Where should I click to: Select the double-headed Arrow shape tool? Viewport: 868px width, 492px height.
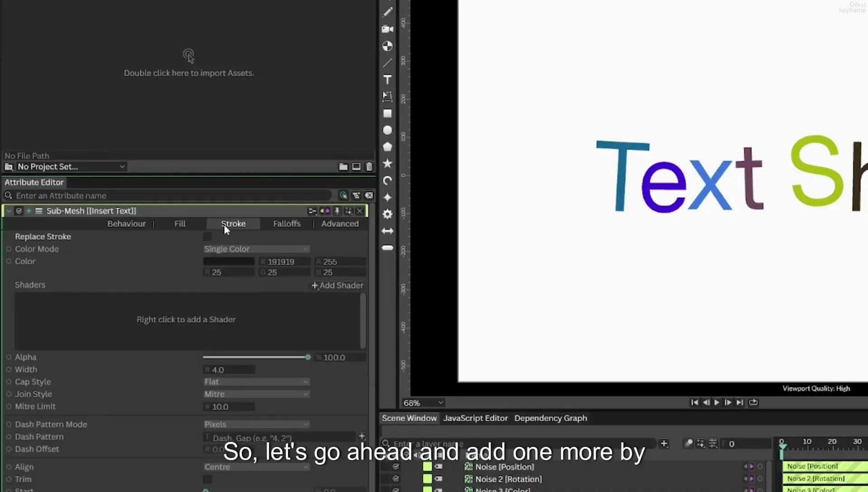[387, 231]
